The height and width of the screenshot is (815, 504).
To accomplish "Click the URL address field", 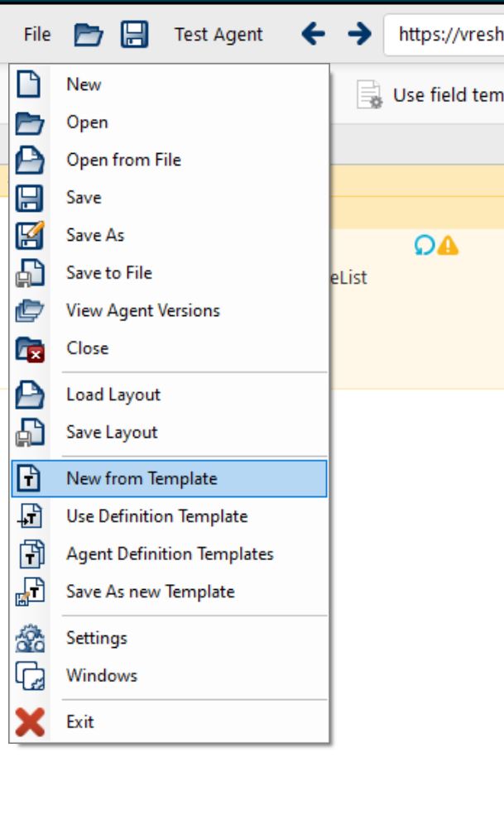I will [x=444, y=35].
